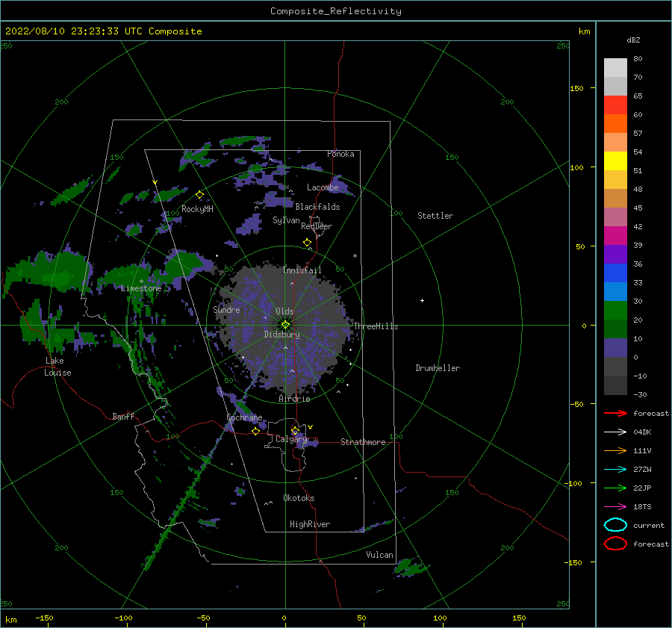Click the km unit label at top right
672x628 pixels.
click(584, 31)
